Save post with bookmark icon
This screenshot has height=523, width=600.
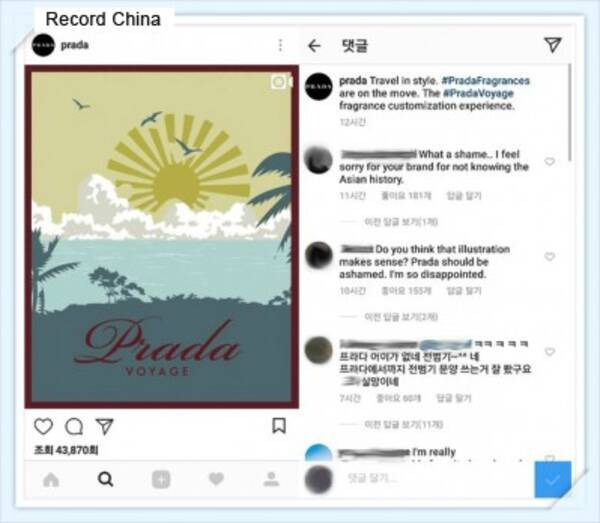coord(279,425)
